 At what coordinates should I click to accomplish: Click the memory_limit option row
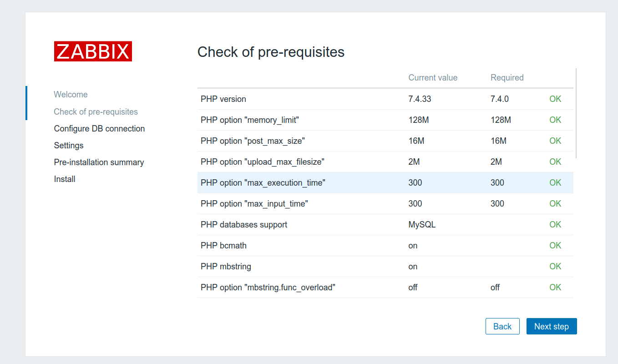click(385, 120)
